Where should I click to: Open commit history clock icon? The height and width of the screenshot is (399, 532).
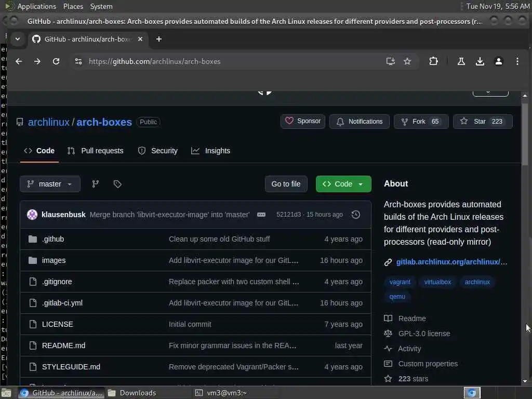355,215
